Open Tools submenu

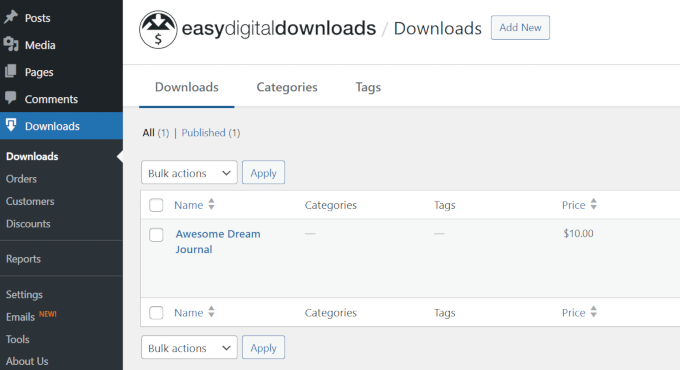[18, 339]
